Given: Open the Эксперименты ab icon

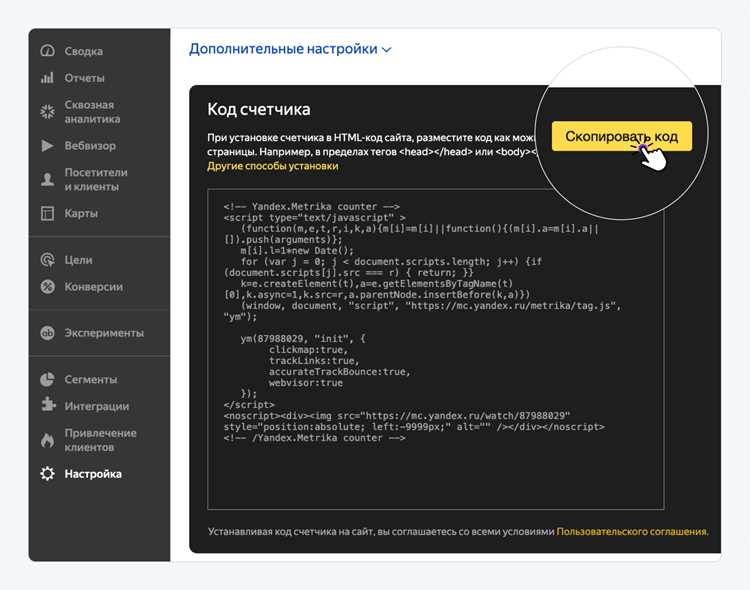Looking at the screenshot, I should point(47,333).
